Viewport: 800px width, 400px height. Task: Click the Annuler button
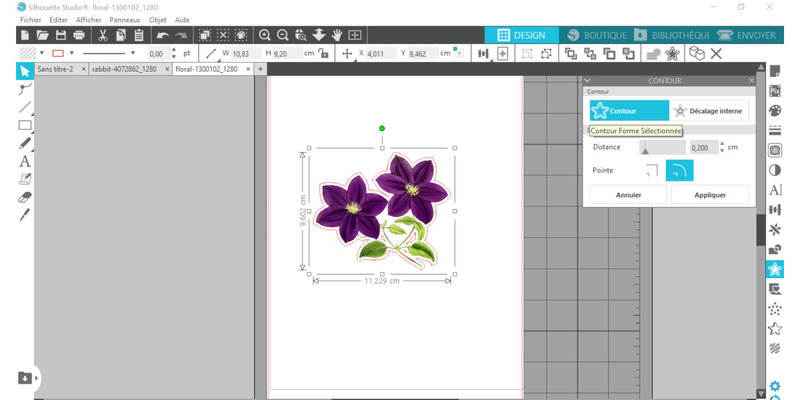pyautogui.click(x=628, y=195)
